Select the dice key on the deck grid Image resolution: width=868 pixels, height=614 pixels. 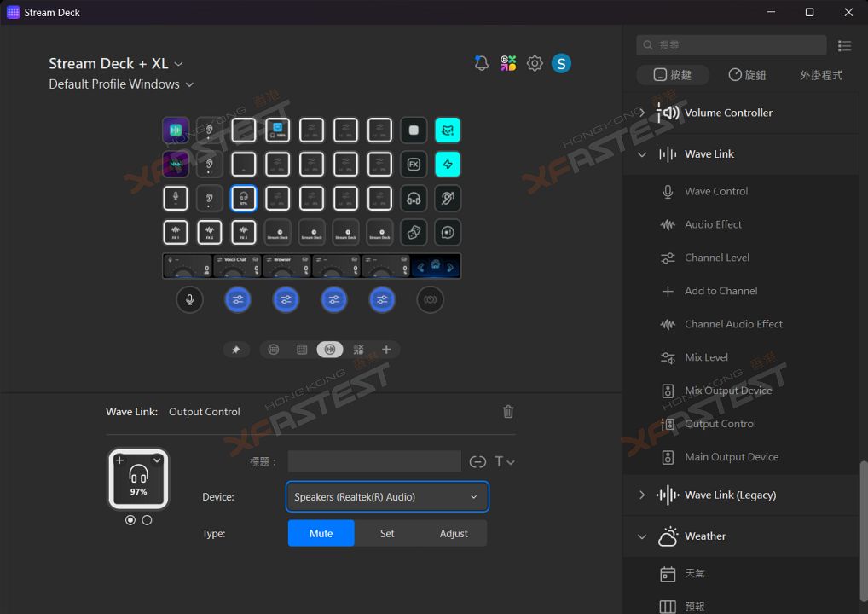pyautogui.click(x=414, y=232)
